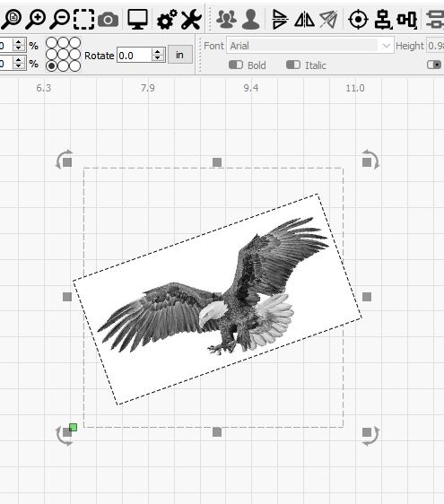Click the top-right rotation handle of selection

coord(370,160)
